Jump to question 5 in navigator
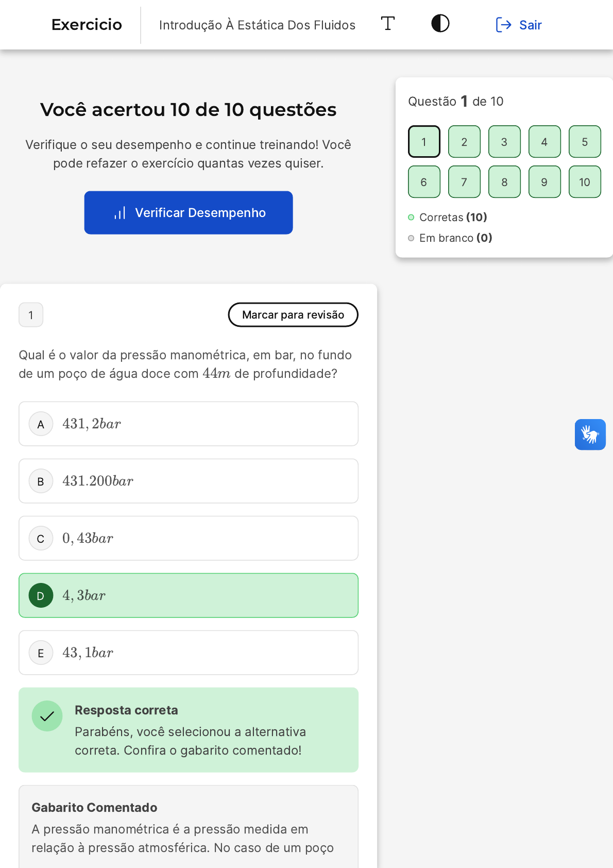 585,142
